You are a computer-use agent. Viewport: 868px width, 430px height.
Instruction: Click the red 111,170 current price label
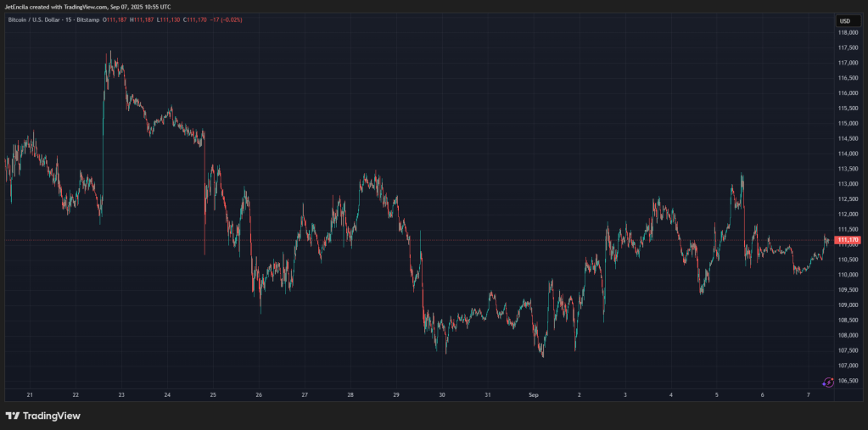[x=848, y=240]
